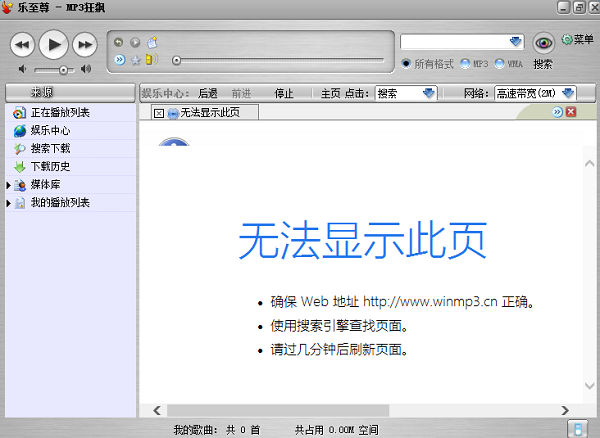Skip to the previous track
Image resolution: width=600 pixels, height=438 pixels.
coord(23,44)
